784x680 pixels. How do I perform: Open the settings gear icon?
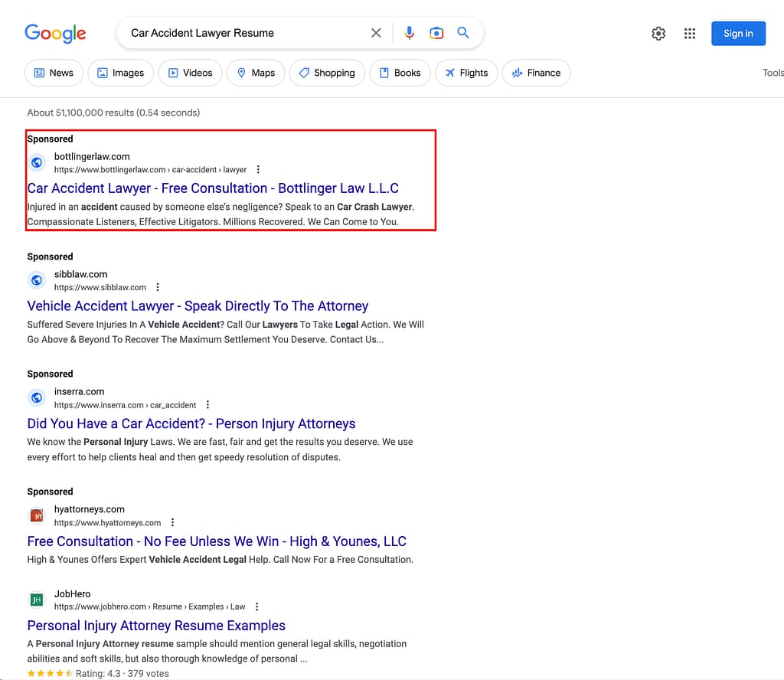point(658,34)
